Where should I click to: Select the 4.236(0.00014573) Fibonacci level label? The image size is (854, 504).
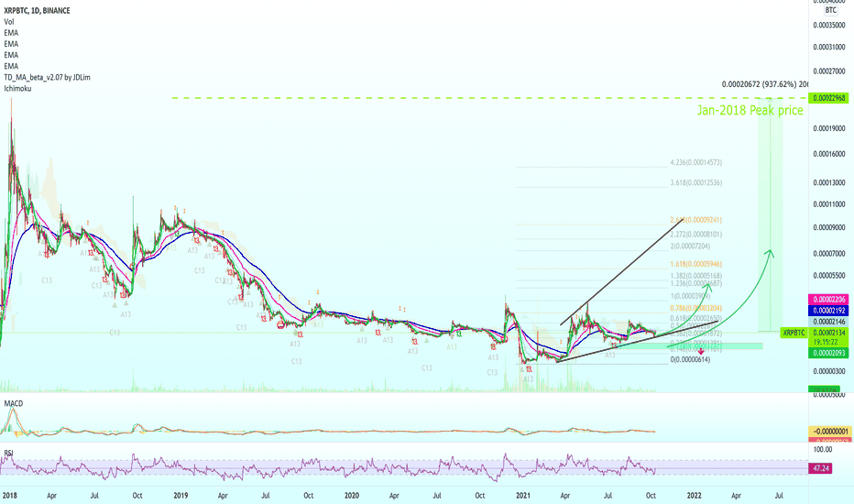(696, 162)
